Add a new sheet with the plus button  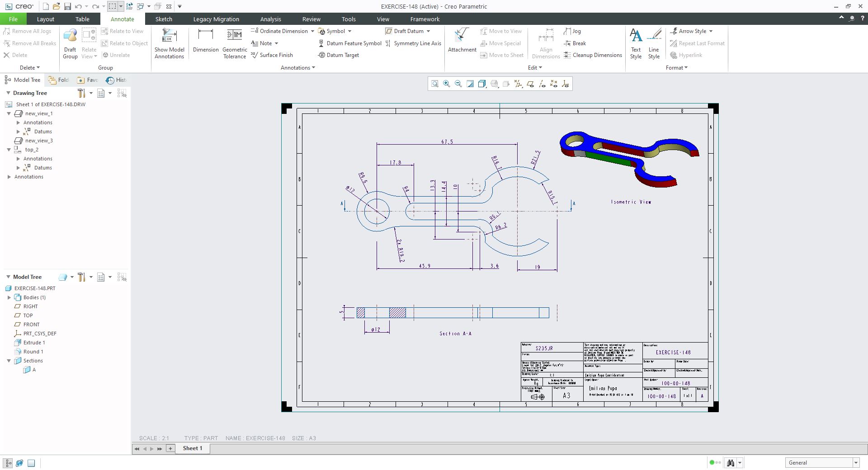click(x=170, y=448)
